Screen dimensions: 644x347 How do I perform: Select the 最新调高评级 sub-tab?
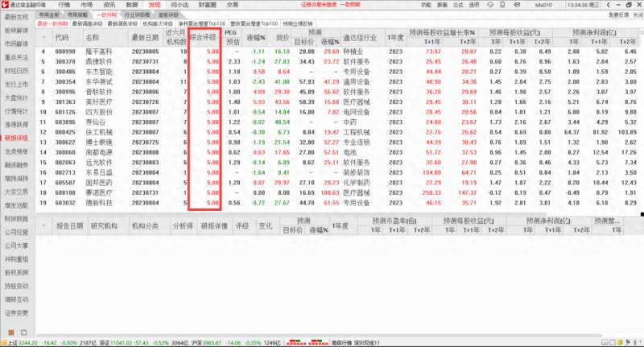pyautogui.click(x=88, y=24)
